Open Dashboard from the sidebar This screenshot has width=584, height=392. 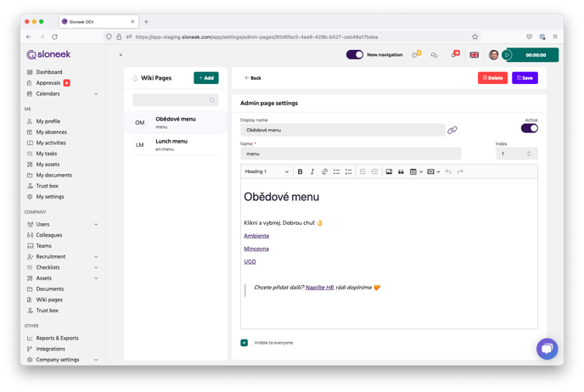(49, 72)
